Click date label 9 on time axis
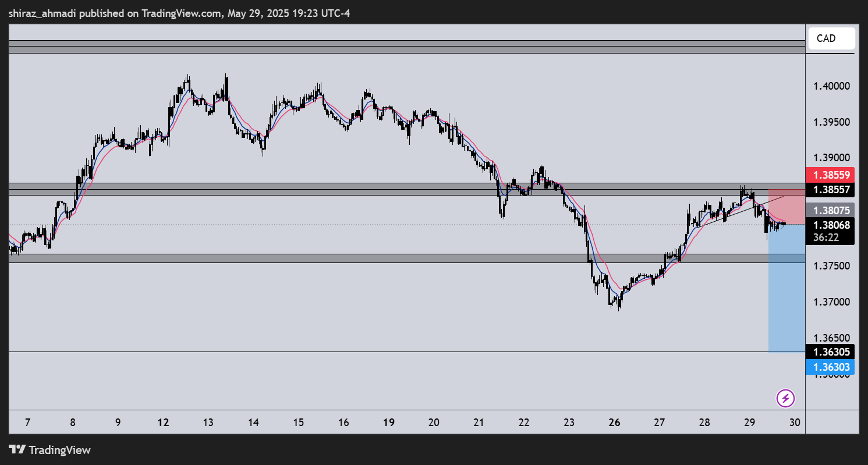Image resolution: width=868 pixels, height=465 pixels. click(x=118, y=423)
